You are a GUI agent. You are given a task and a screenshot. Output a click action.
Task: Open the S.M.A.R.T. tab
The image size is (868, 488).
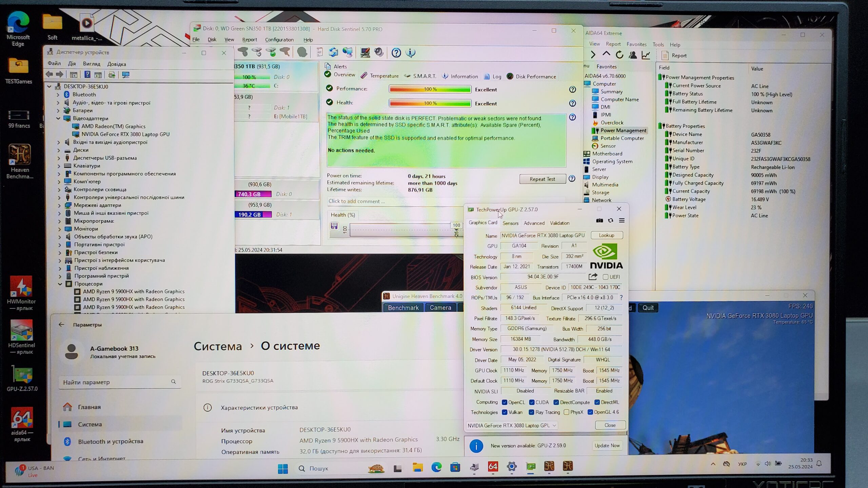[424, 76]
